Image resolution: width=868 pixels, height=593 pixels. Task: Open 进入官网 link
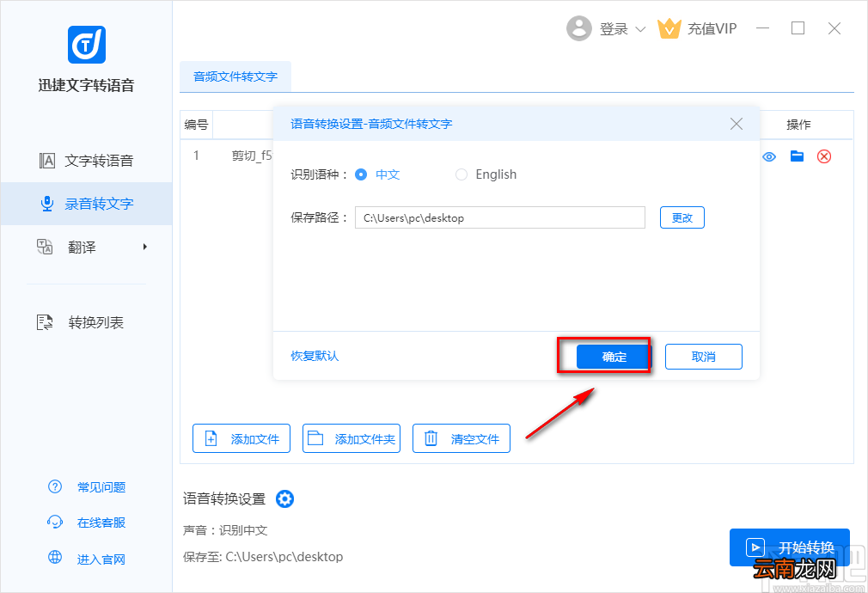[101, 559]
